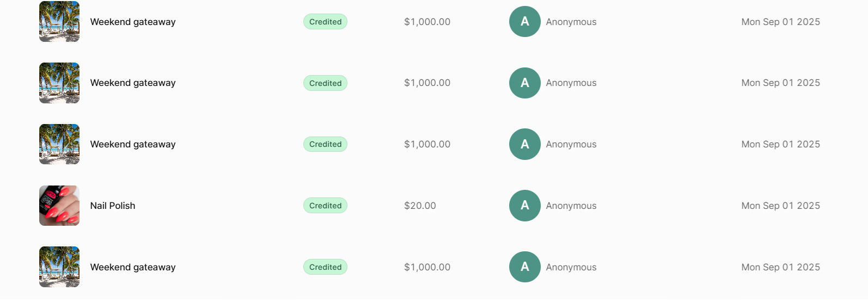
Task: Click the A avatar directly above the Nail Polish row
Action: 524,144
